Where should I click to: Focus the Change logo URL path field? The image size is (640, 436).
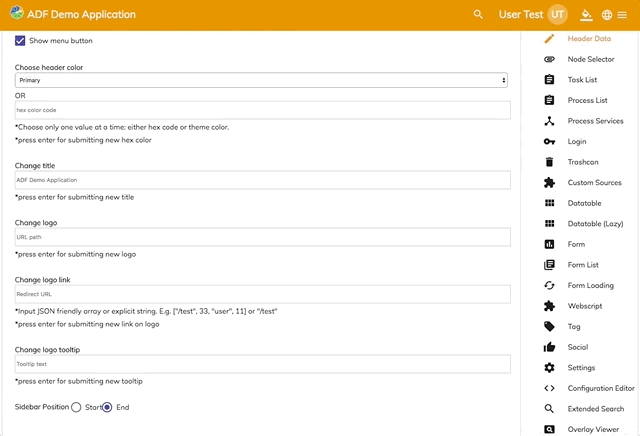click(261, 238)
